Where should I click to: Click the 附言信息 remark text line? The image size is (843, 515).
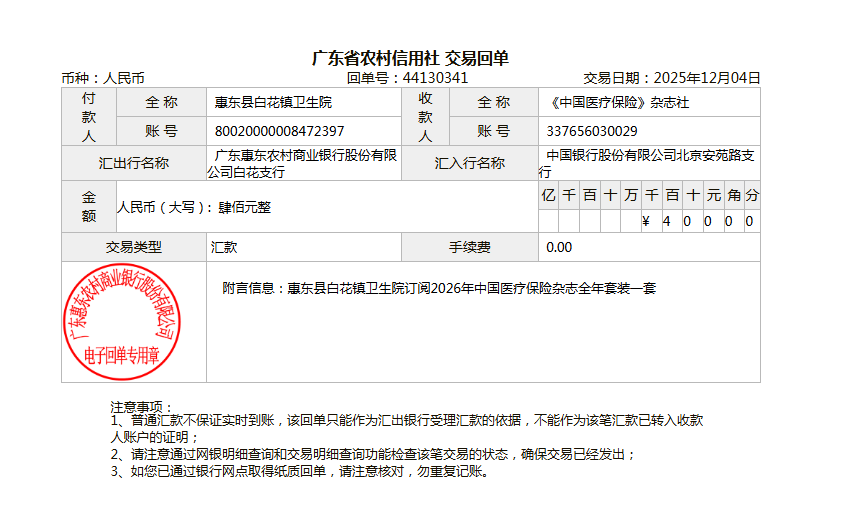tap(438, 288)
